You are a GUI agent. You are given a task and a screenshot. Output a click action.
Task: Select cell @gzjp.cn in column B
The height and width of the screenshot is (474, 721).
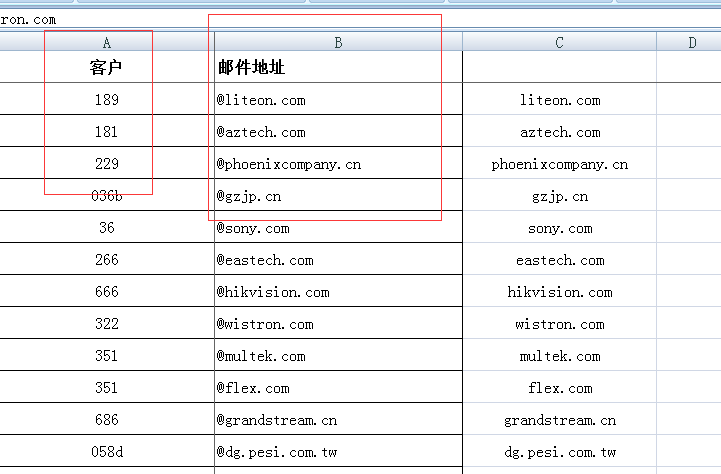tap(338, 195)
